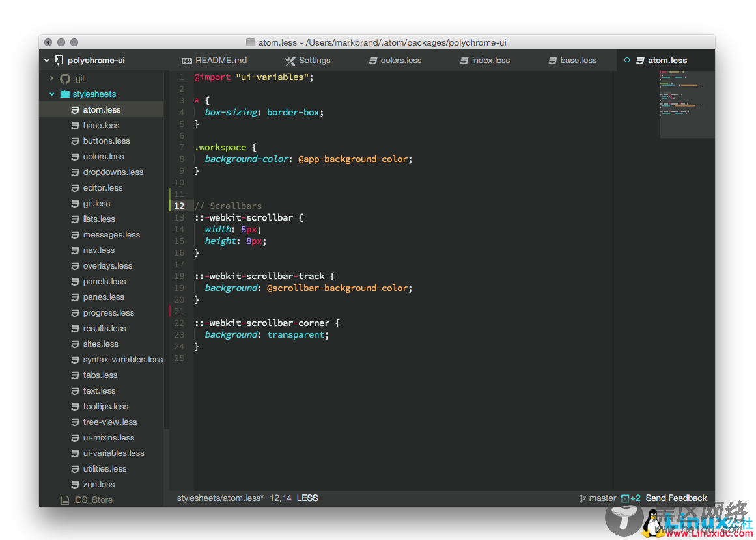Click the code minimap preview

point(687,105)
